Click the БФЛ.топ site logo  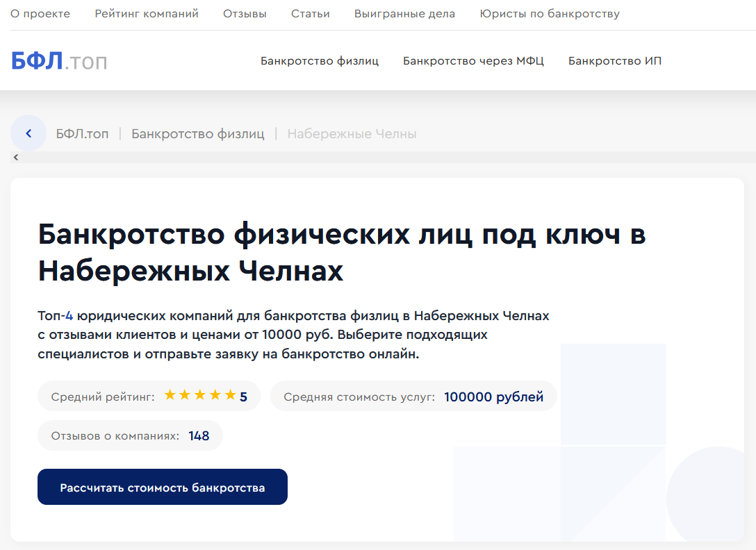click(x=59, y=61)
